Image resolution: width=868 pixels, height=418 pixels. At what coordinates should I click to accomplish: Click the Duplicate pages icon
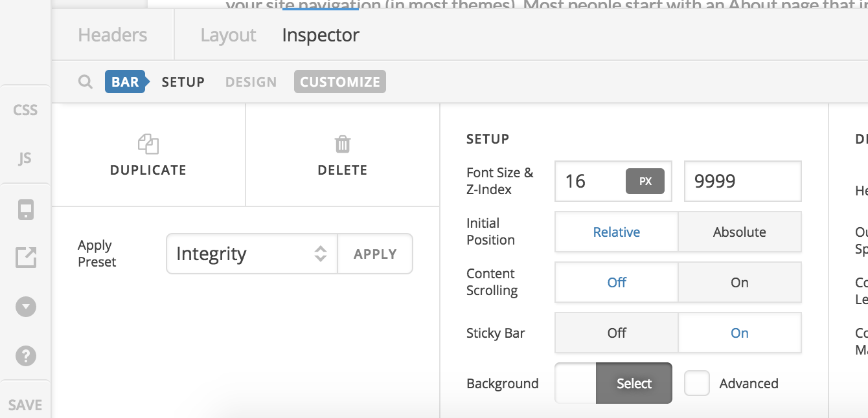(x=148, y=144)
